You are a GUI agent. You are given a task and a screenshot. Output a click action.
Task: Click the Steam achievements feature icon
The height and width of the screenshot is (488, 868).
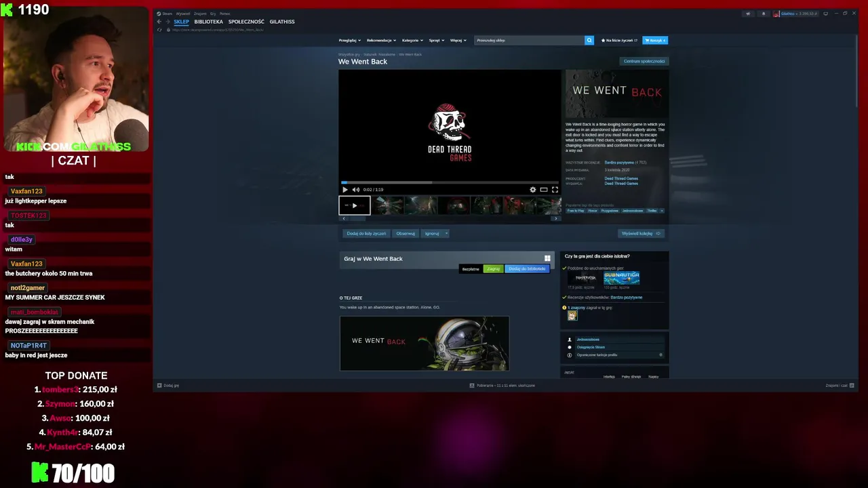tap(569, 347)
